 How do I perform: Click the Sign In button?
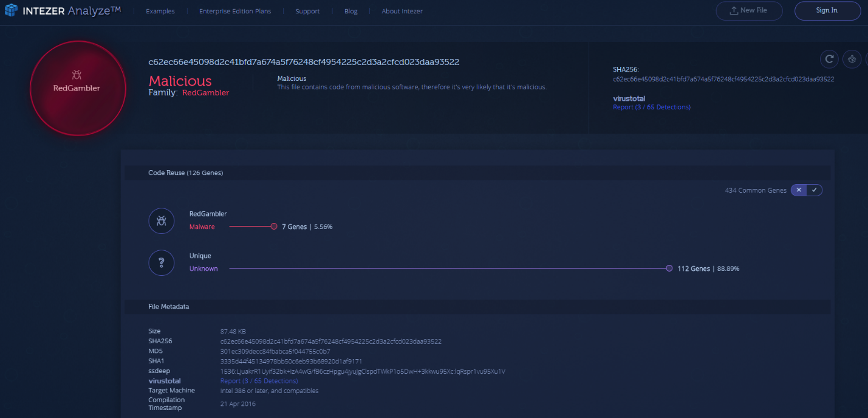coord(827,10)
